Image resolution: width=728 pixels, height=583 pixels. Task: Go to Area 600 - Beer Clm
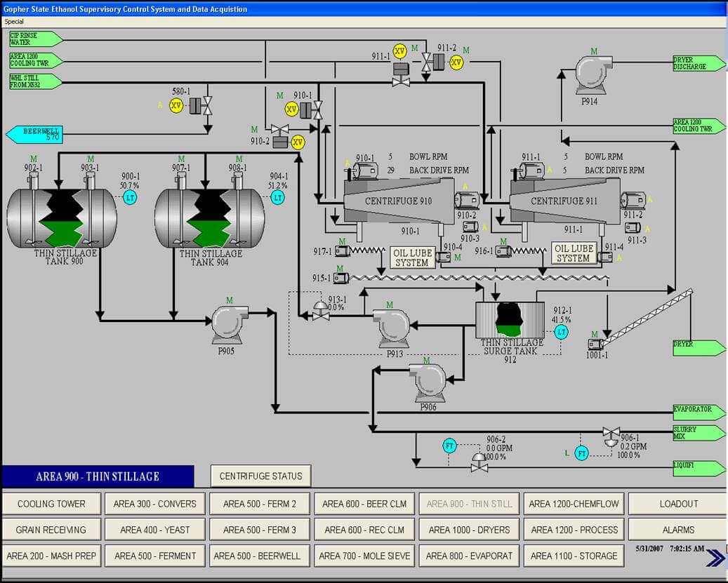pyautogui.click(x=364, y=504)
